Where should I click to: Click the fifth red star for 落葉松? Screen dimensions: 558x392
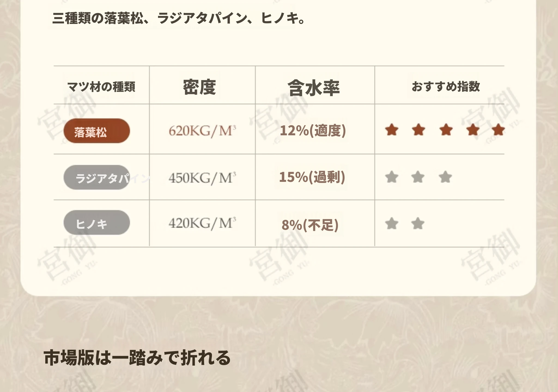pyautogui.click(x=498, y=130)
